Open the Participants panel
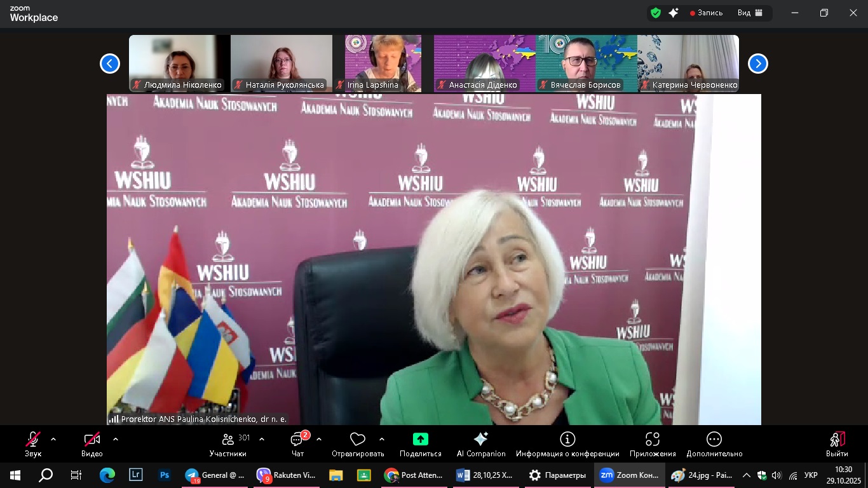Viewport: 868px width, 488px height. [x=227, y=444]
